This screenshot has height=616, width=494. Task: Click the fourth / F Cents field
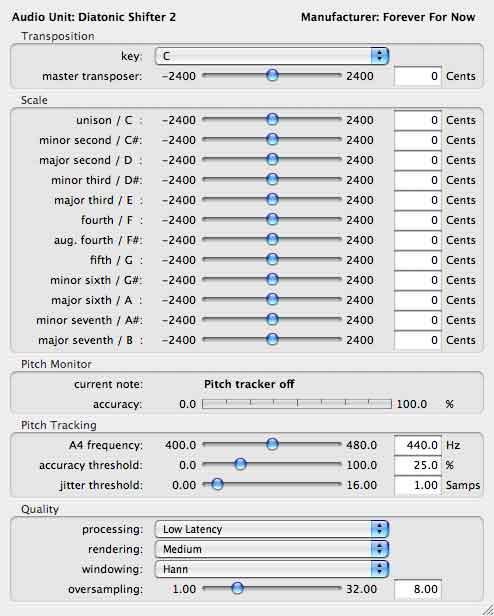tap(418, 220)
